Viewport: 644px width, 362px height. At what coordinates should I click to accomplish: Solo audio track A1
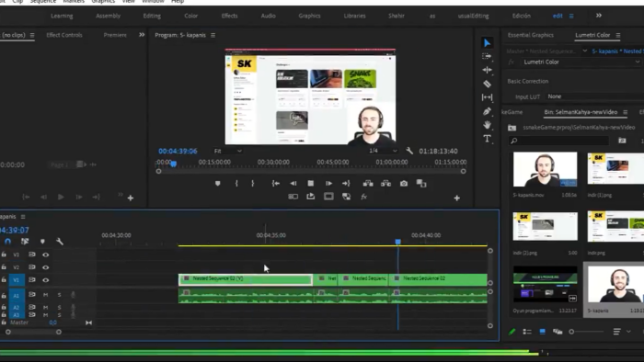pyautogui.click(x=59, y=295)
